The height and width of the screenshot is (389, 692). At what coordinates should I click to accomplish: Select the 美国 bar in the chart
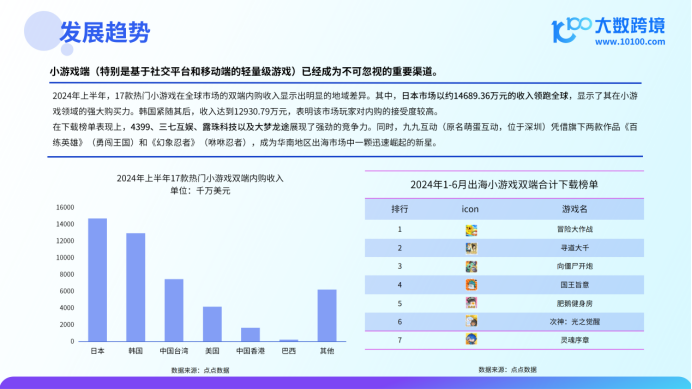click(212, 324)
